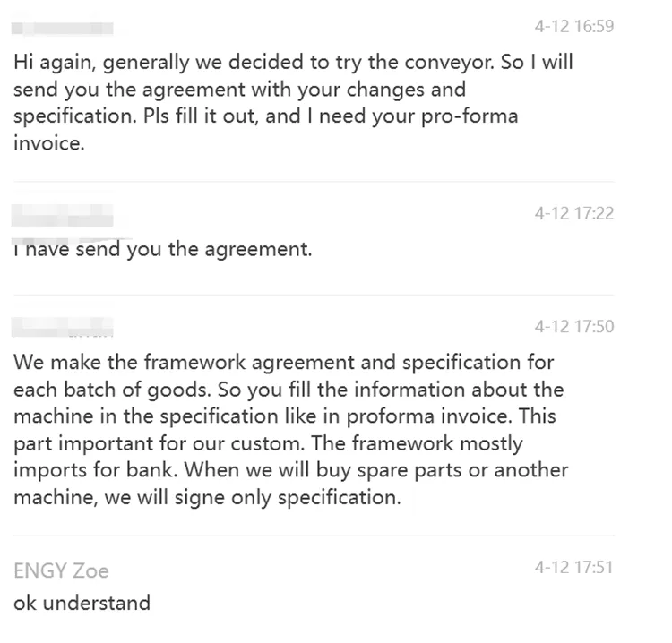Click the line ending with the word "invoice."
This screenshot has width=672, height=643.
click(49, 143)
